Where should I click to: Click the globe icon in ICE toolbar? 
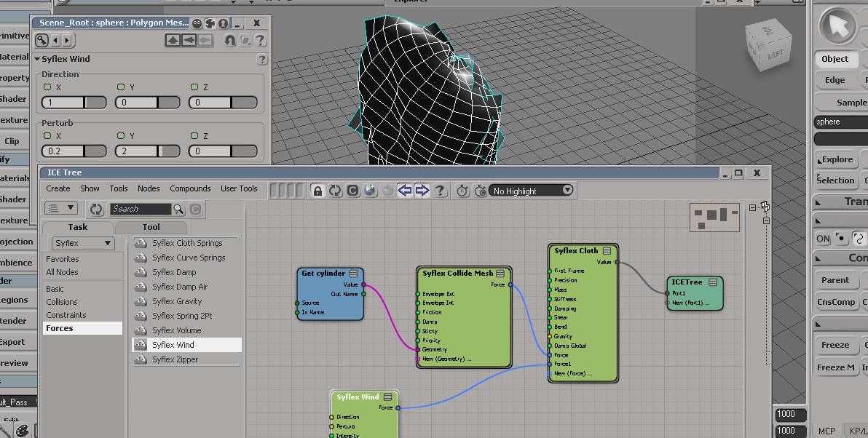(371, 191)
